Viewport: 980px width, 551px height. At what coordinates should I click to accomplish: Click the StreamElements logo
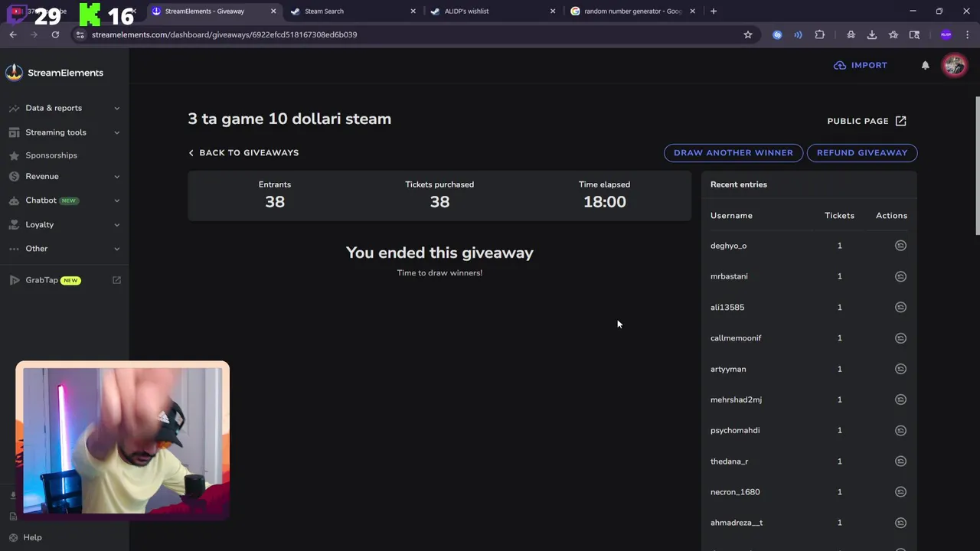click(x=54, y=73)
